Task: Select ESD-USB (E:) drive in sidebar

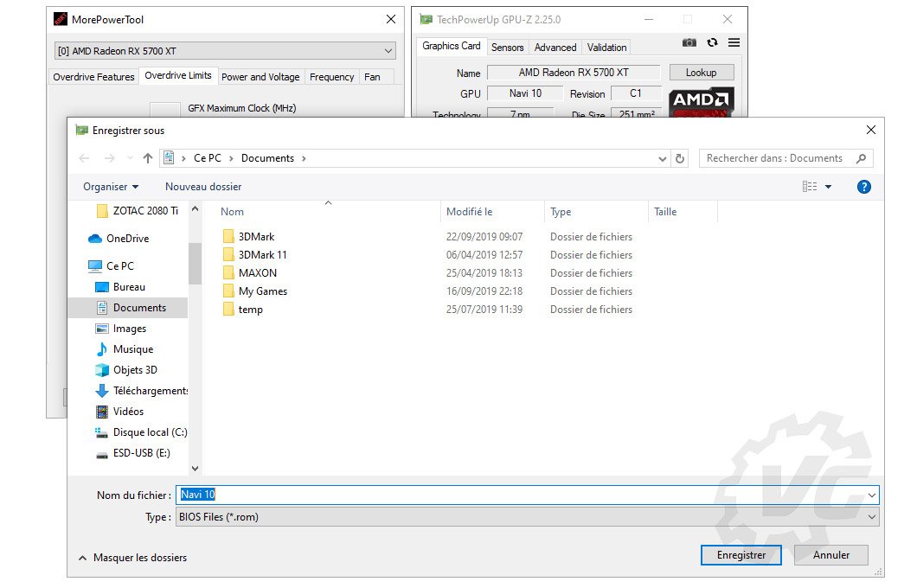Action: (x=141, y=453)
